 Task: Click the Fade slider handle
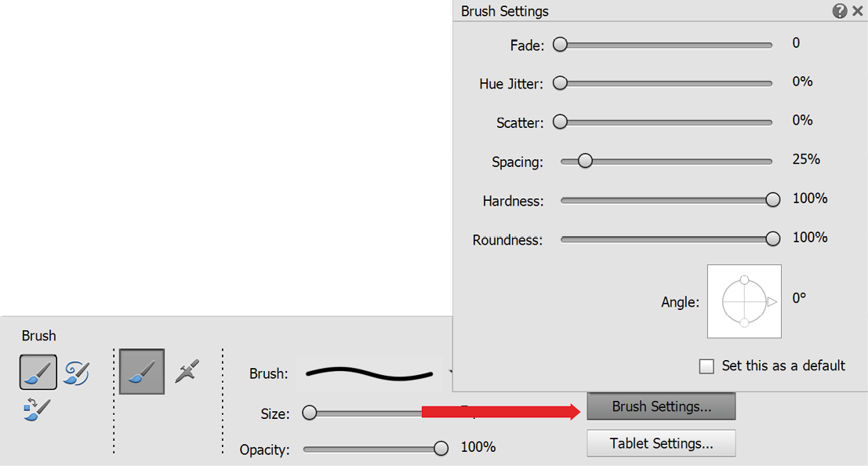(560, 45)
